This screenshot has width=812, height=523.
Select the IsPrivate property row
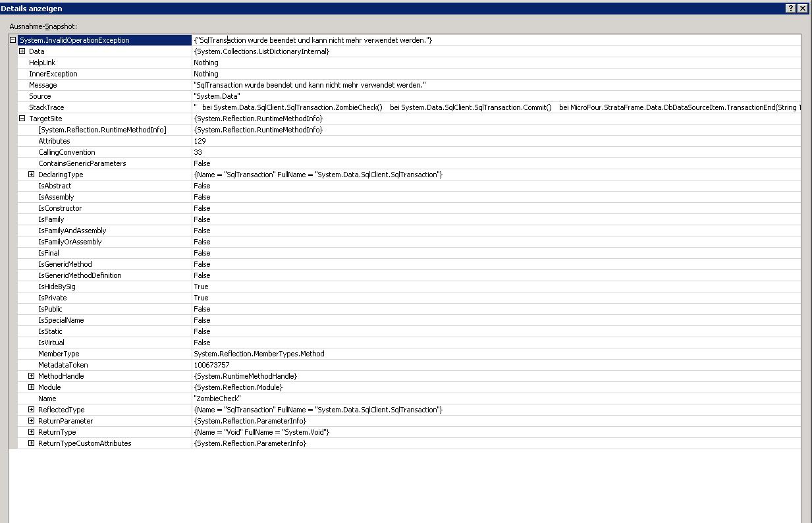click(52, 298)
